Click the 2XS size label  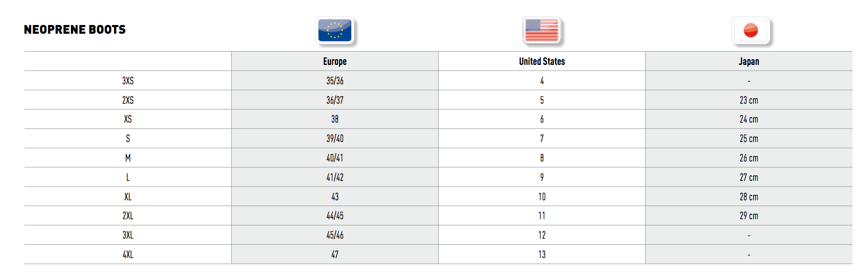pos(128,100)
